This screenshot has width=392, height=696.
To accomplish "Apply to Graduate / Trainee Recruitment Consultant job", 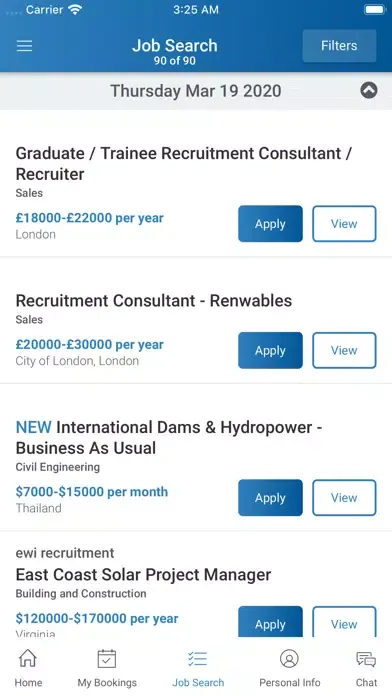I will point(270,224).
